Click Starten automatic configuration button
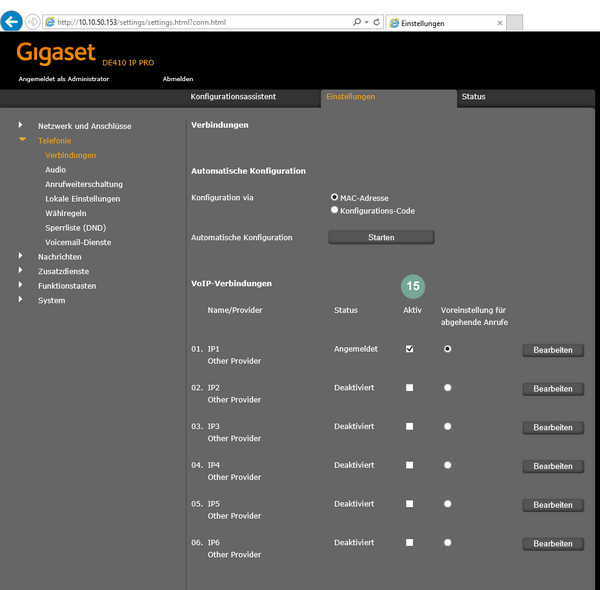 click(x=381, y=237)
